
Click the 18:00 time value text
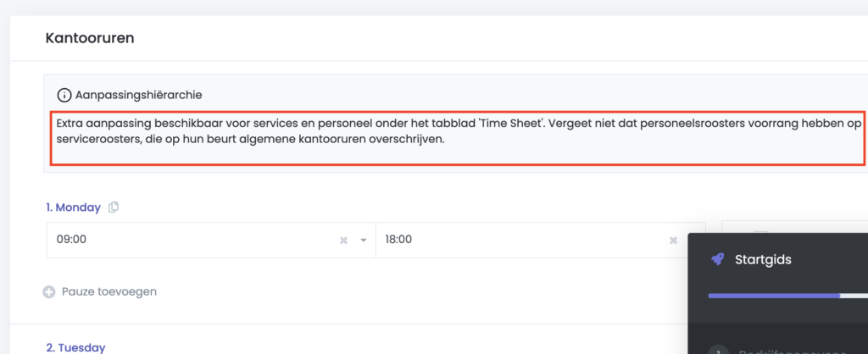398,241
